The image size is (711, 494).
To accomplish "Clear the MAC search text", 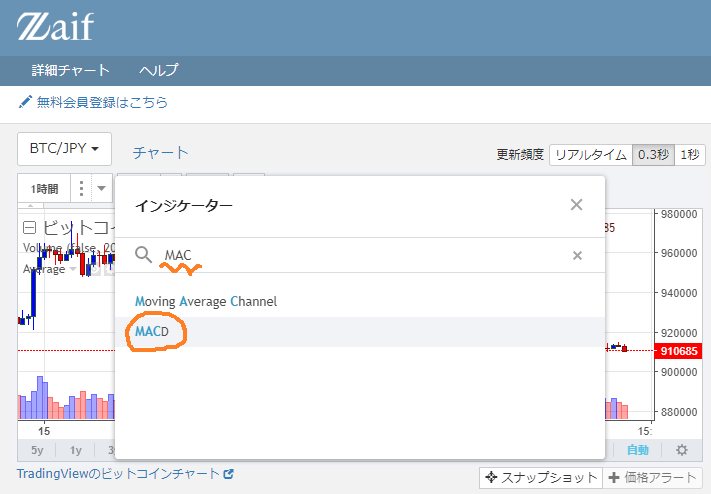I will 577,255.
